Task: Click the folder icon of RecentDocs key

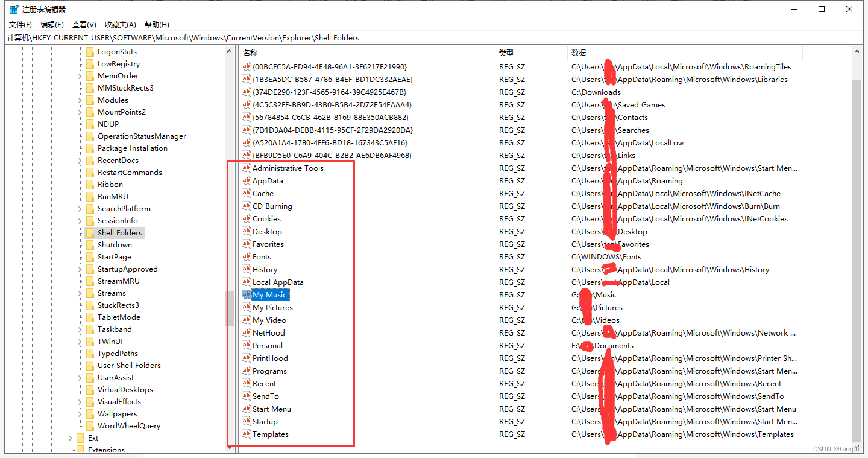Action: pos(90,160)
